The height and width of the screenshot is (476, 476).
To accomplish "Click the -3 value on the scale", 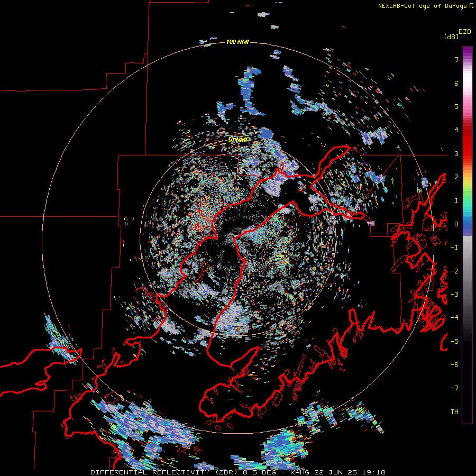I will [x=454, y=295].
